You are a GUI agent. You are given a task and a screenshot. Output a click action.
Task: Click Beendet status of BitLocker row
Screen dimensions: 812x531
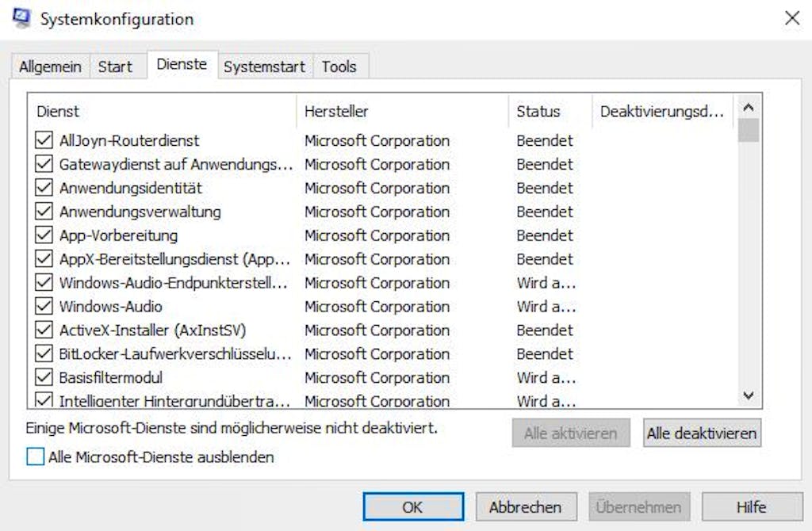point(545,354)
